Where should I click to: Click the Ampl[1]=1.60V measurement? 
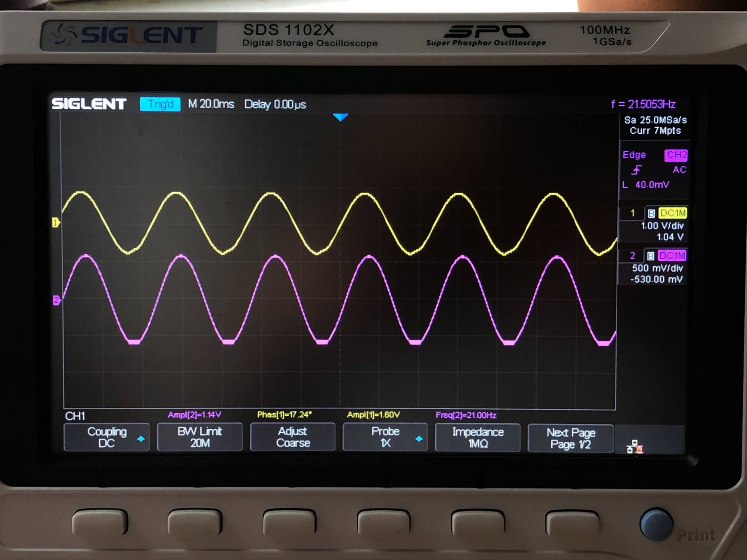click(373, 415)
